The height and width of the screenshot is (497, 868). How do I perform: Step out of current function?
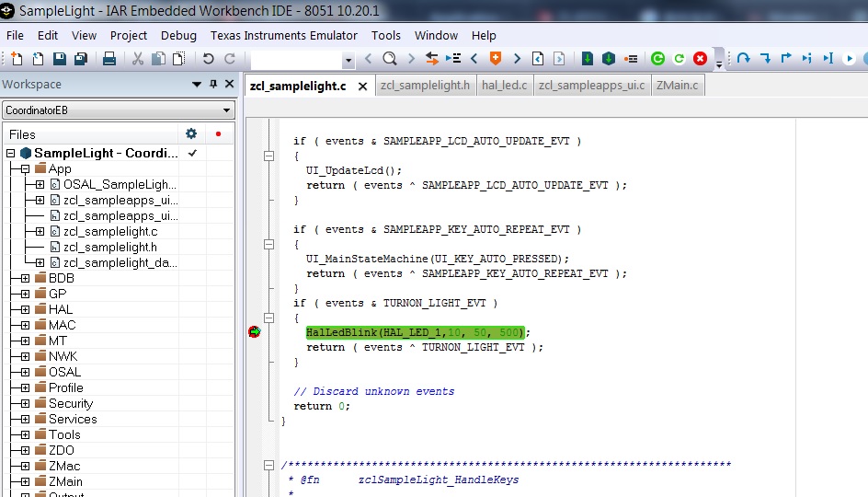click(786, 58)
